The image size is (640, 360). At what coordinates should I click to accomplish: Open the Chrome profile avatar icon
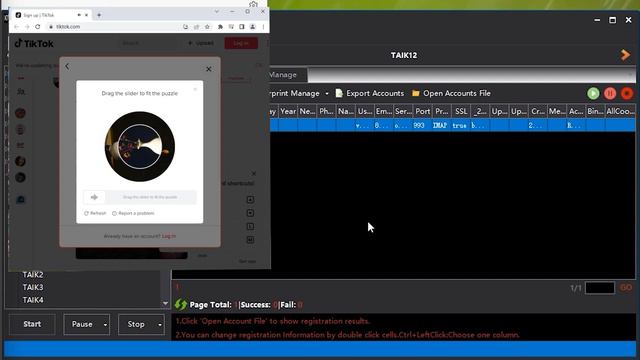click(253, 27)
